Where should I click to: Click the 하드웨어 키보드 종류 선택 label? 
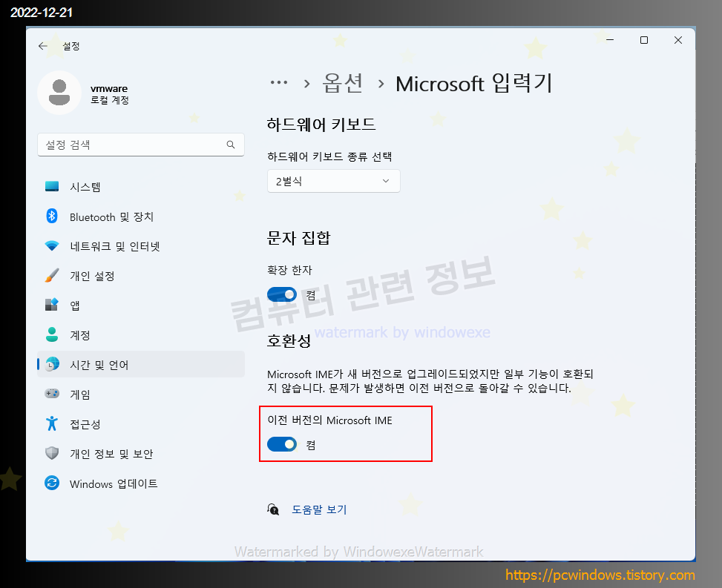329,156
